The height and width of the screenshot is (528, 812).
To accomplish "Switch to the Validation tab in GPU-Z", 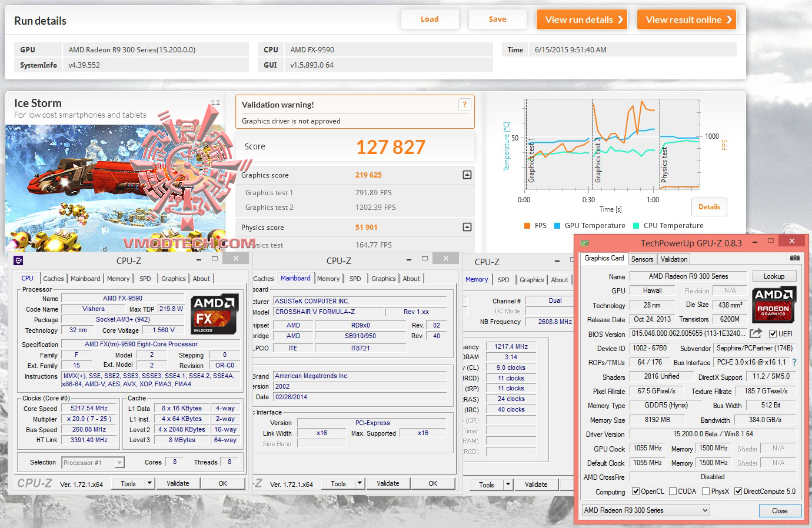I will click(x=674, y=259).
